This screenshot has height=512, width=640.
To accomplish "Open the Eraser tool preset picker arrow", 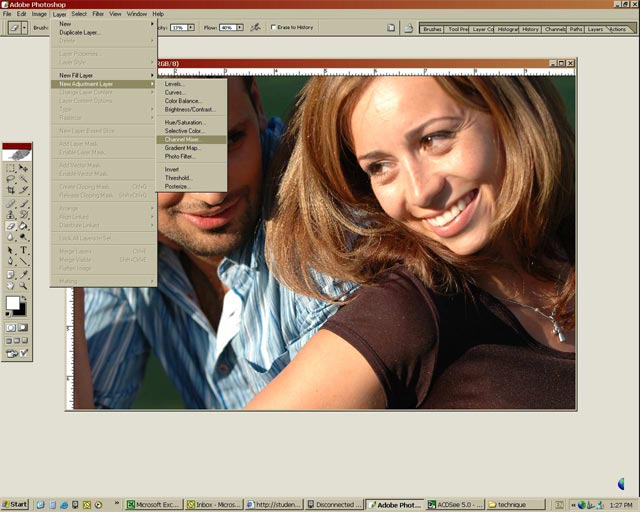I will coord(24,28).
